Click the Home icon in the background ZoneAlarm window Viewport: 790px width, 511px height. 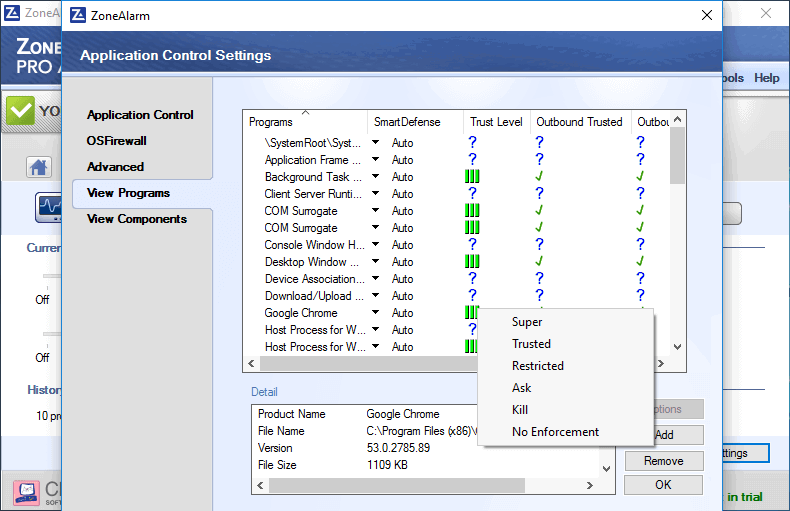pos(39,167)
